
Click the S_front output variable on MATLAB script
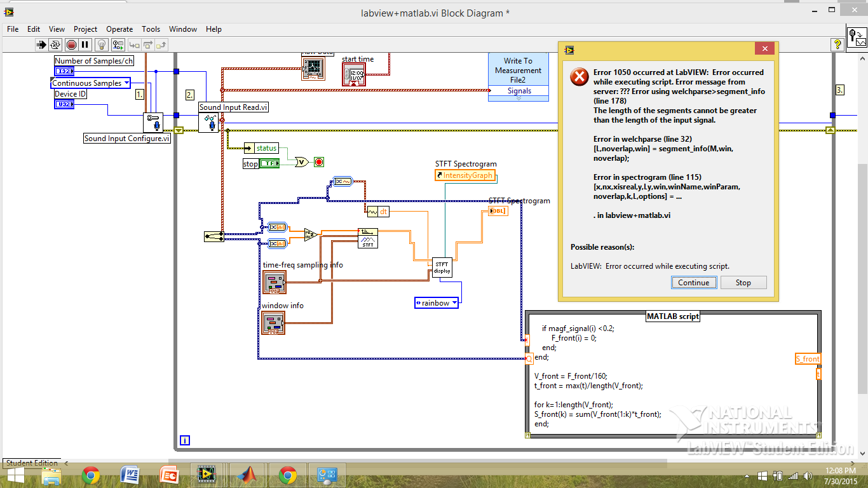pyautogui.click(x=808, y=359)
